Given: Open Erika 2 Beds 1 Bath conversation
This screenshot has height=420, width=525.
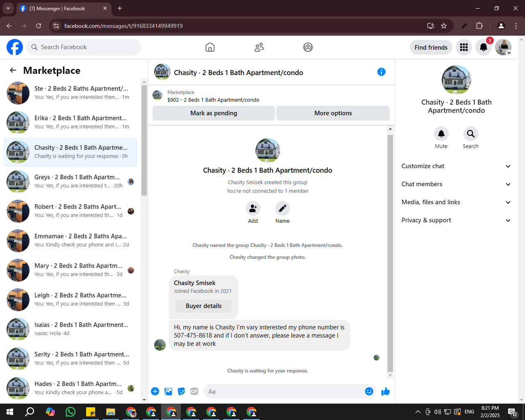Looking at the screenshot, I should coord(70,123).
